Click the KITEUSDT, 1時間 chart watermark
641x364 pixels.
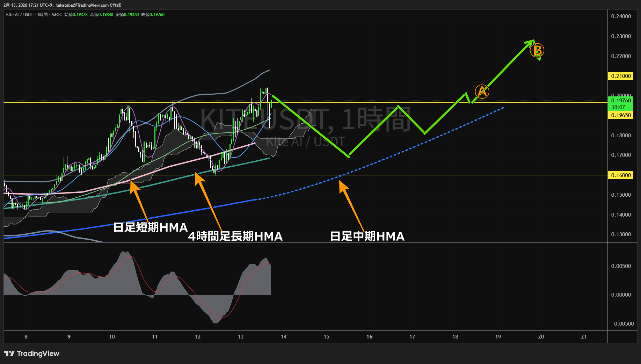(x=305, y=119)
